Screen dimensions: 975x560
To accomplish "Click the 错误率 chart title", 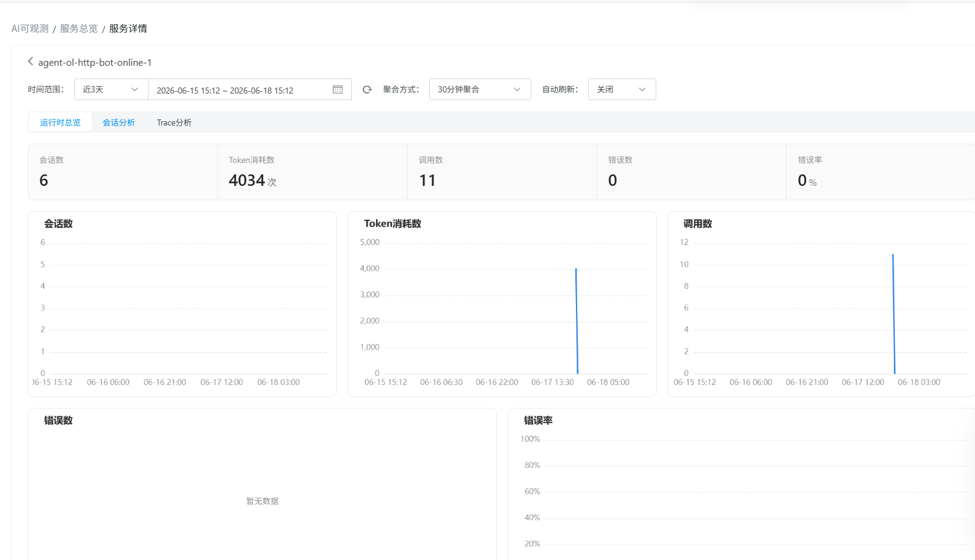I will (539, 420).
